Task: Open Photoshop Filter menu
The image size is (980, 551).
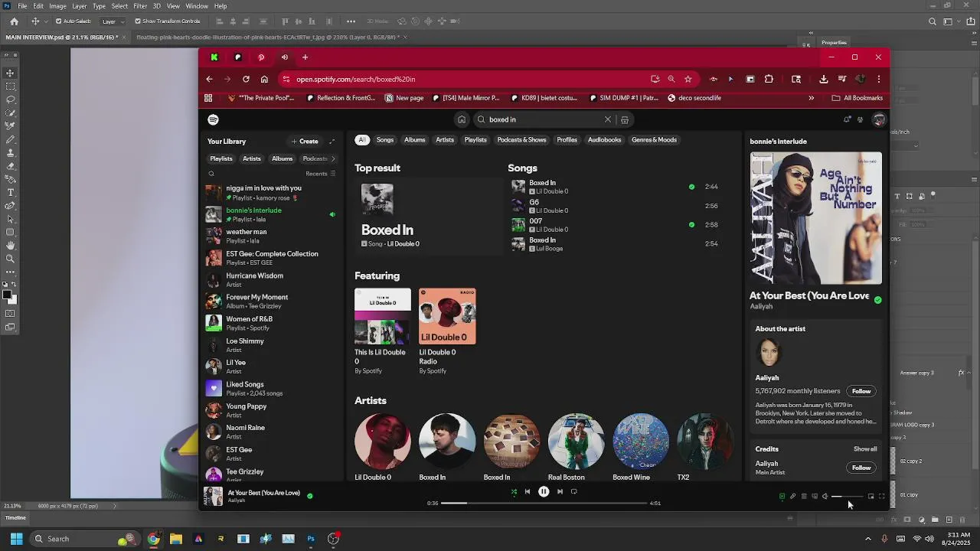Action: tap(140, 6)
